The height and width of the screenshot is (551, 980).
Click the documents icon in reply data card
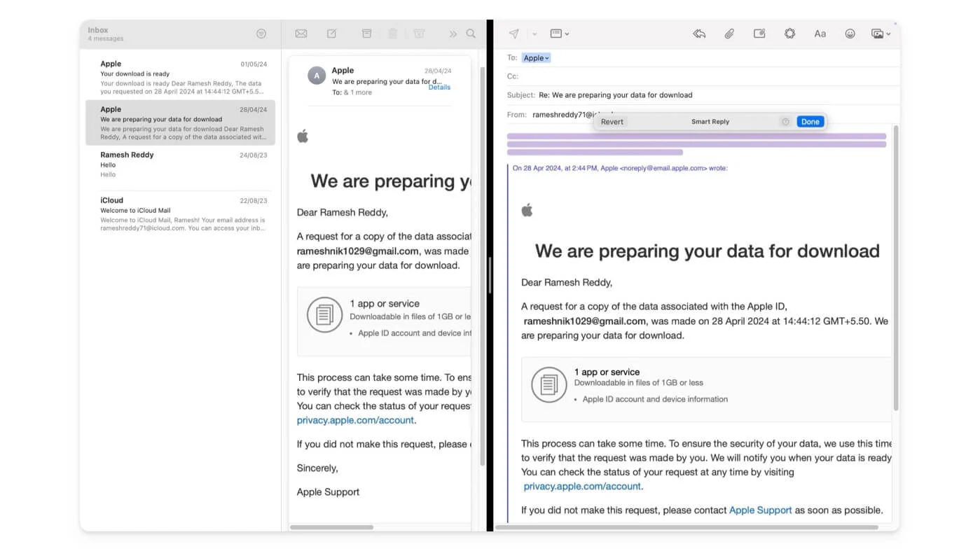[548, 384]
